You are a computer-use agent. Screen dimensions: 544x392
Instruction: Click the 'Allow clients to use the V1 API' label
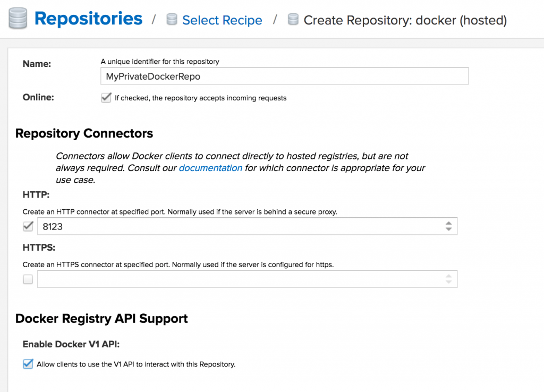tap(136, 364)
